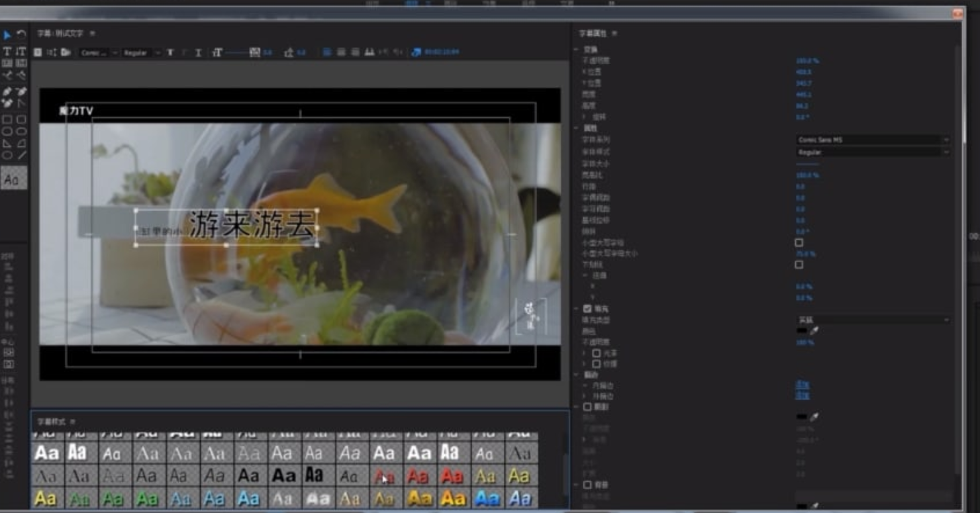This screenshot has height=513, width=980.
Task: Open the Comic Sans MS font family dropdown
Action: (872, 140)
